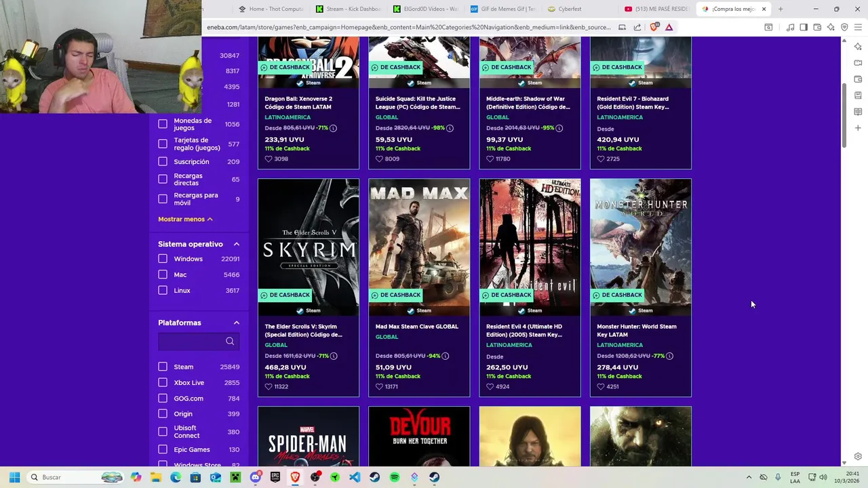Click price info icon on Monster Hunter World card
This screenshot has width=868, height=488.
(x=669, y=356)
